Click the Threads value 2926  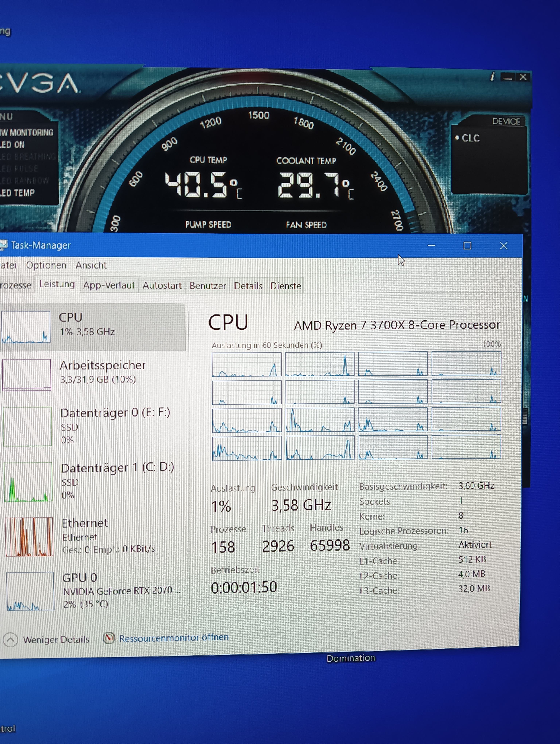coord(278,546)
